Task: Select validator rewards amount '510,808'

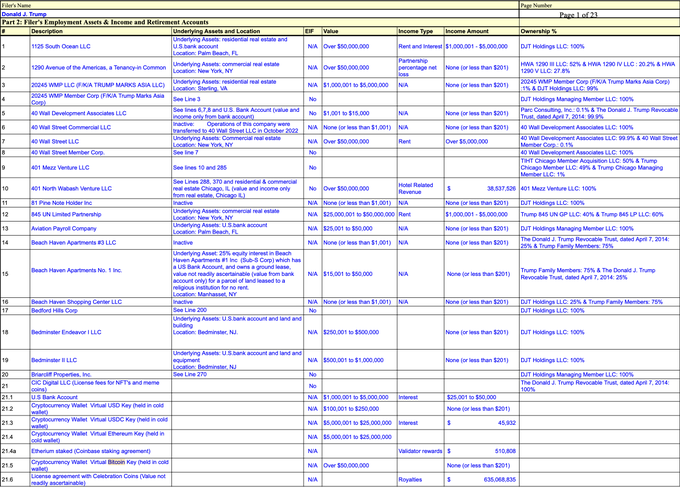Action: click(x=505, y=451)
